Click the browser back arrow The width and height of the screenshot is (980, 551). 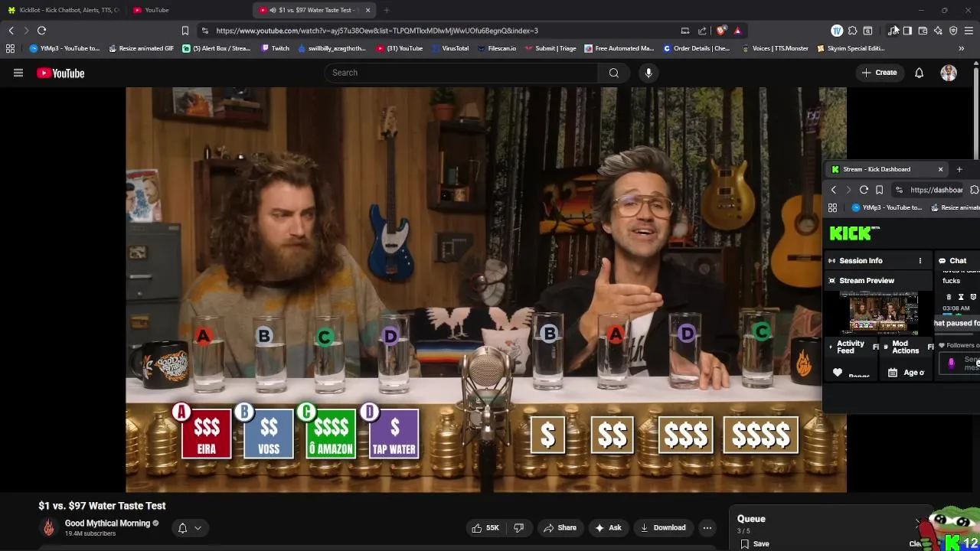(x=11, y=31)
